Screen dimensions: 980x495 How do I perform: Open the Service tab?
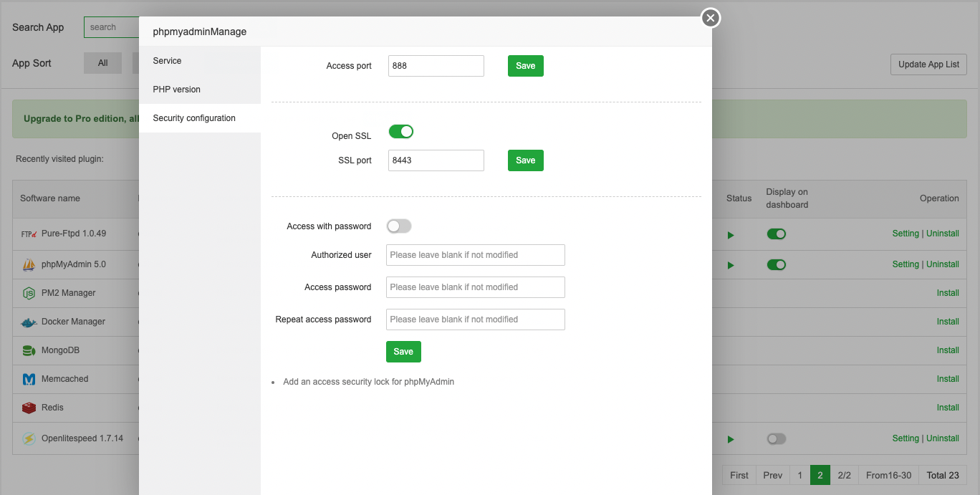coord(167,61)
